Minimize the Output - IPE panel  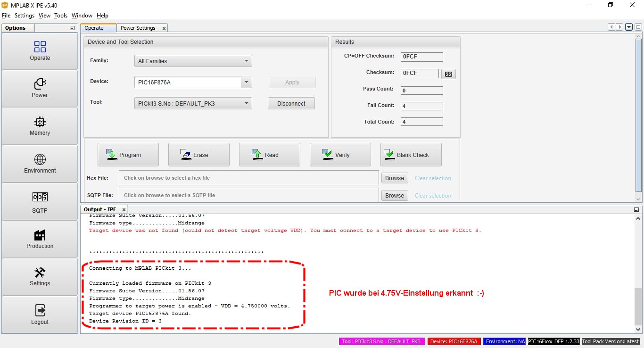pyautogui.click(x=636, y=209)
